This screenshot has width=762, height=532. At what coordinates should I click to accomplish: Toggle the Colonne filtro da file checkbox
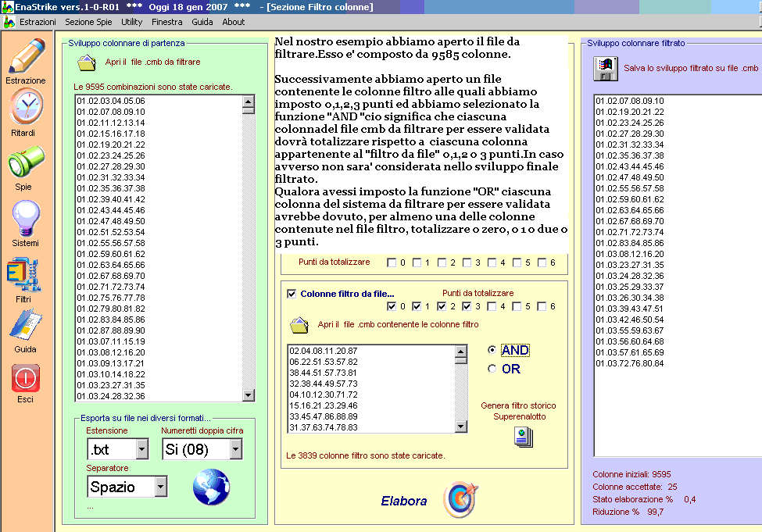coord(292,294)
